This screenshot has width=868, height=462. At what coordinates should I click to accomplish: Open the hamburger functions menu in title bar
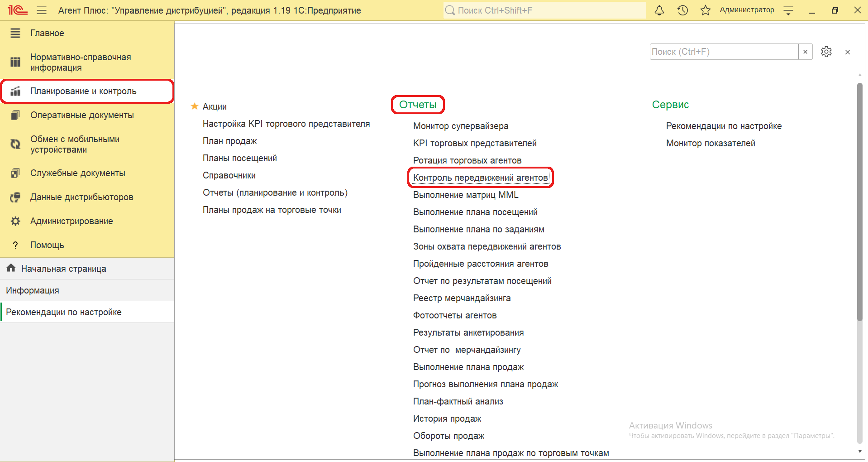[42, 10]
